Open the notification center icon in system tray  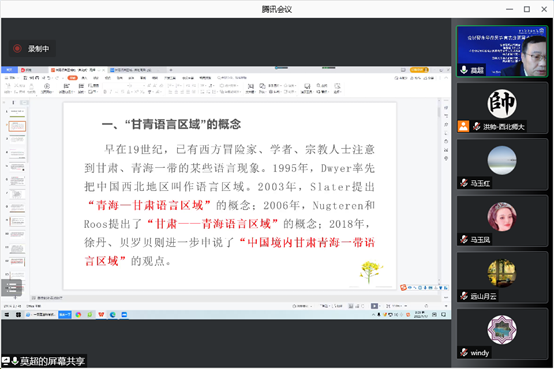[x=443, y=315]
